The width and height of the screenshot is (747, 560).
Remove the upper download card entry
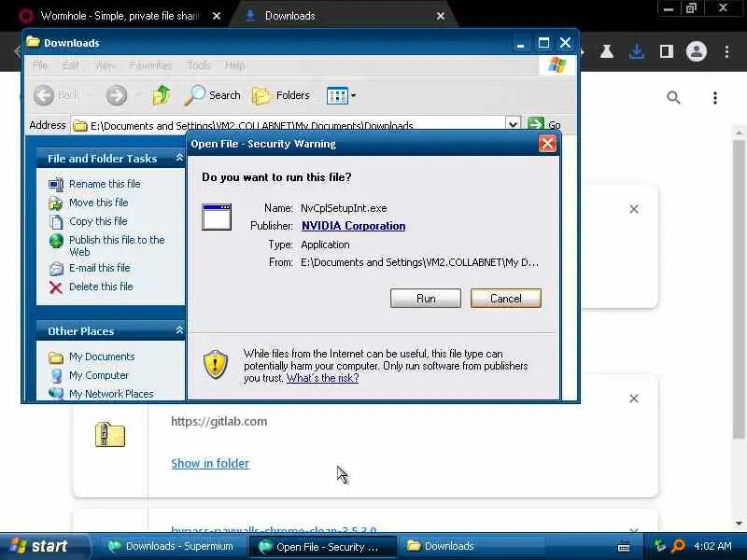coord(634,209)
